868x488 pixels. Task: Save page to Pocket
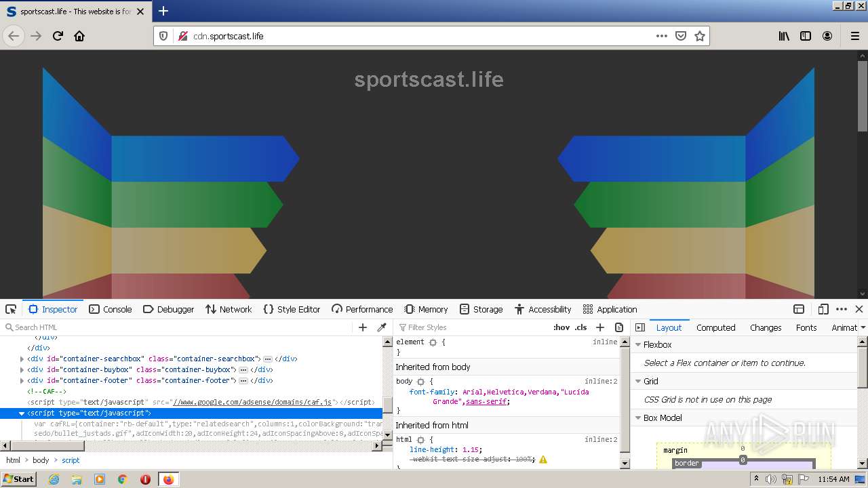click(681, 36)
